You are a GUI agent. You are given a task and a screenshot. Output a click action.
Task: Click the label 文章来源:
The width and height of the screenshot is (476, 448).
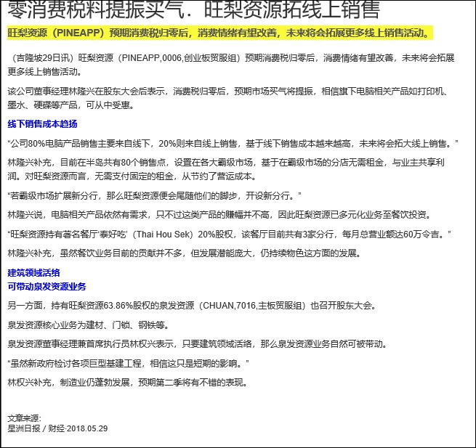coord(24,418)
